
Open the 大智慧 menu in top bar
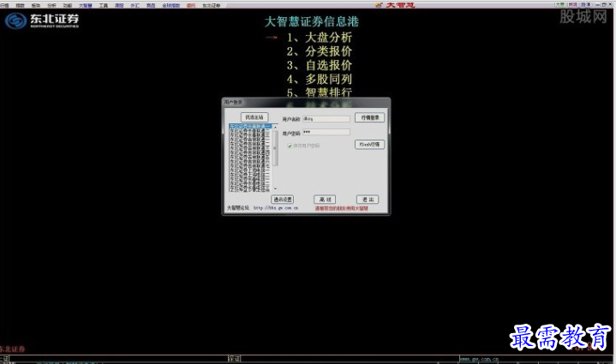pos(86,5)
